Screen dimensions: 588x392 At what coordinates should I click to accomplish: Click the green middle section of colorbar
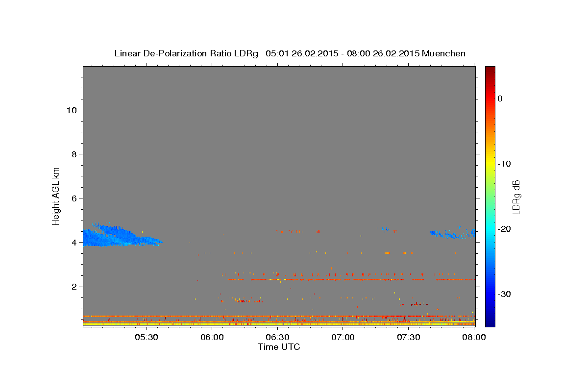click(490, 196)
